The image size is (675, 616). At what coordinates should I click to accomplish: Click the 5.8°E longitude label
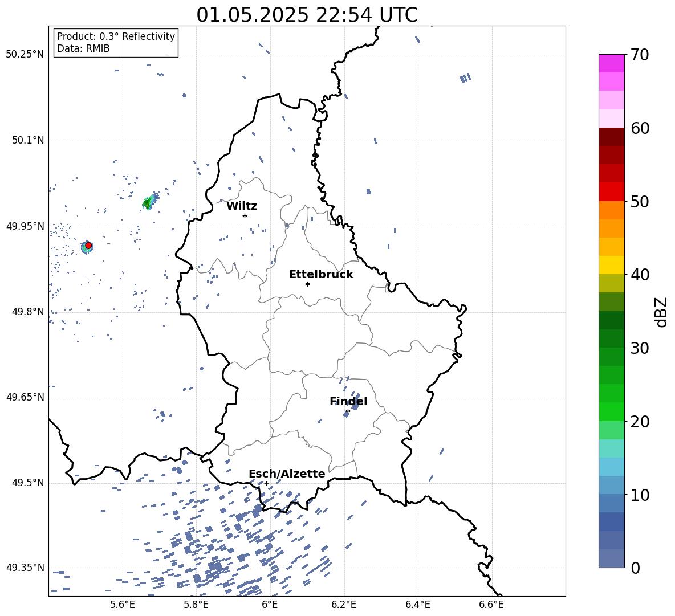(x=196, y=605)
